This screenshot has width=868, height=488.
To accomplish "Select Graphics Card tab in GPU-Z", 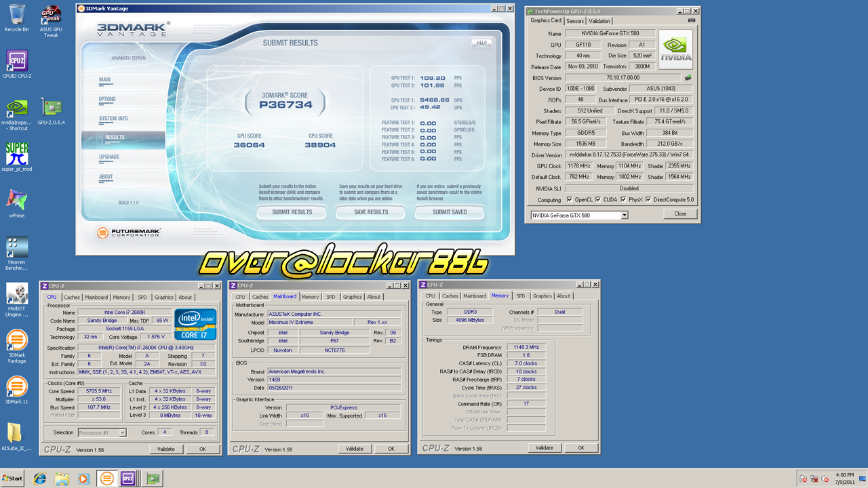I will pos(546,20).
